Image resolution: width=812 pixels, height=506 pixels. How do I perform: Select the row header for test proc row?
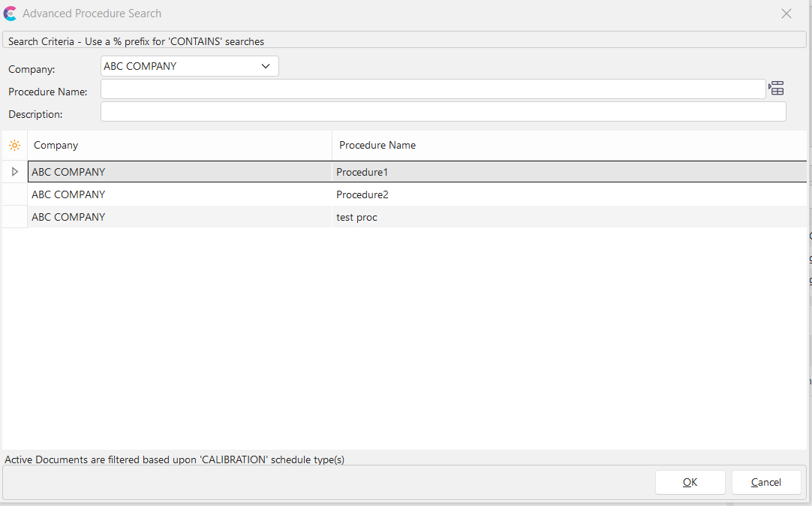tap(14, 217)
